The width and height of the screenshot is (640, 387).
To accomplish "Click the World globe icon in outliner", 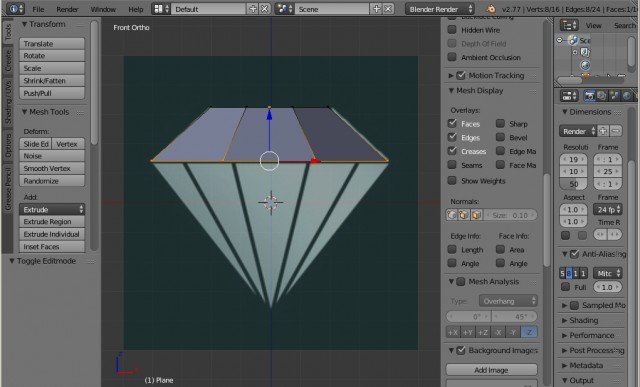I will click(x=585, y=65).
